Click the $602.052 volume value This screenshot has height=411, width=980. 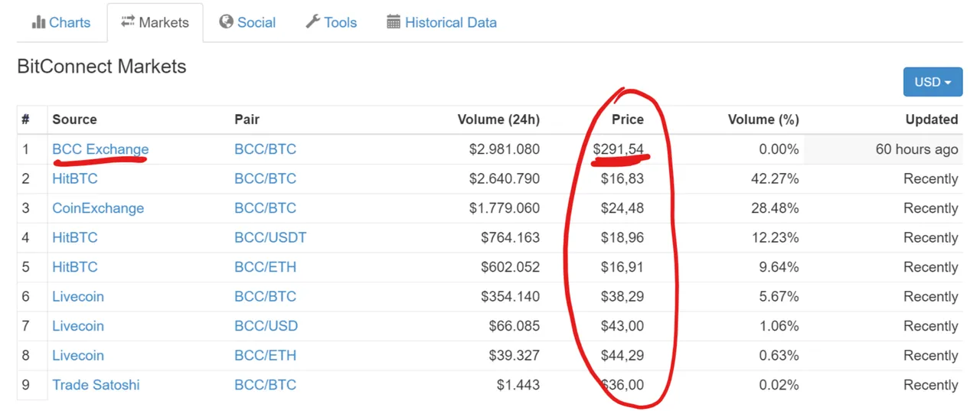click(511, 267)
